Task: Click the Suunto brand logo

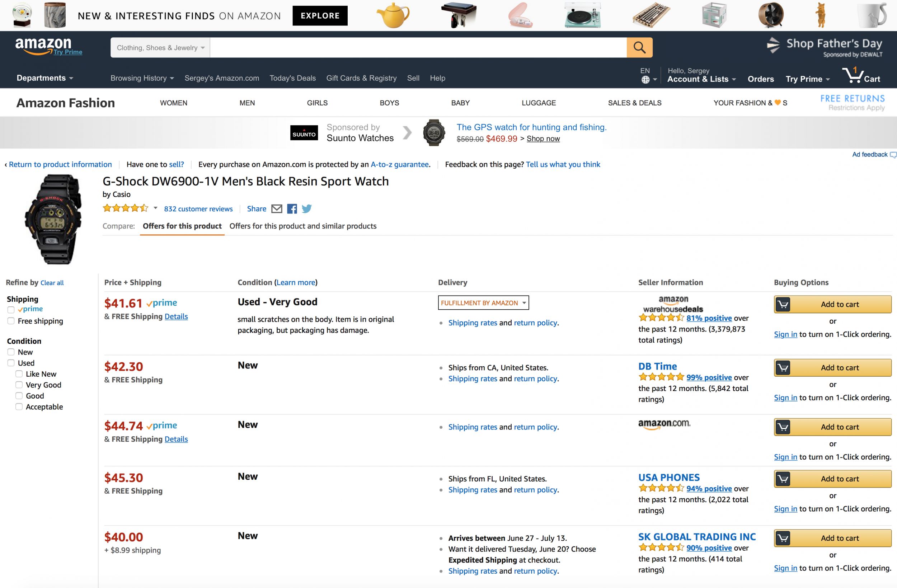Action: pyautogui.click(x=304, y=133)
